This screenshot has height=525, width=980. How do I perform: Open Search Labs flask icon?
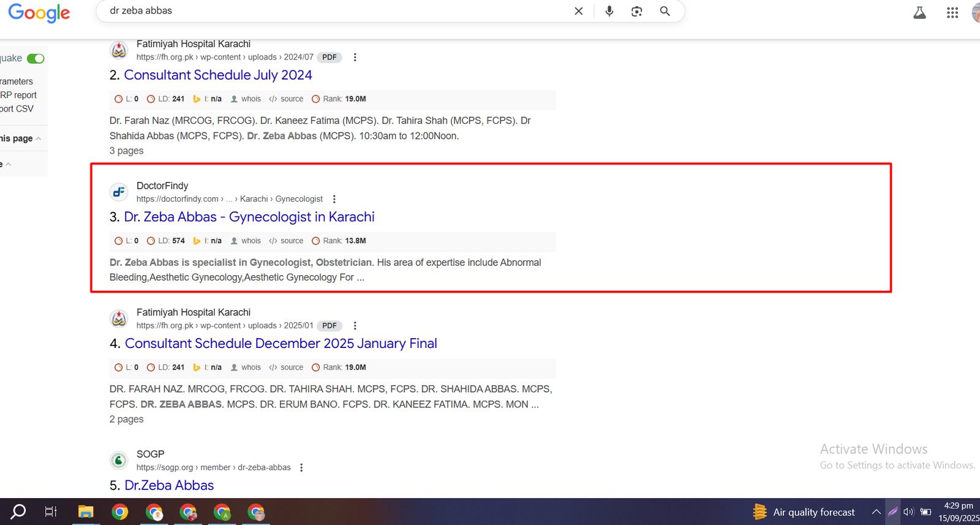(919, 13)
